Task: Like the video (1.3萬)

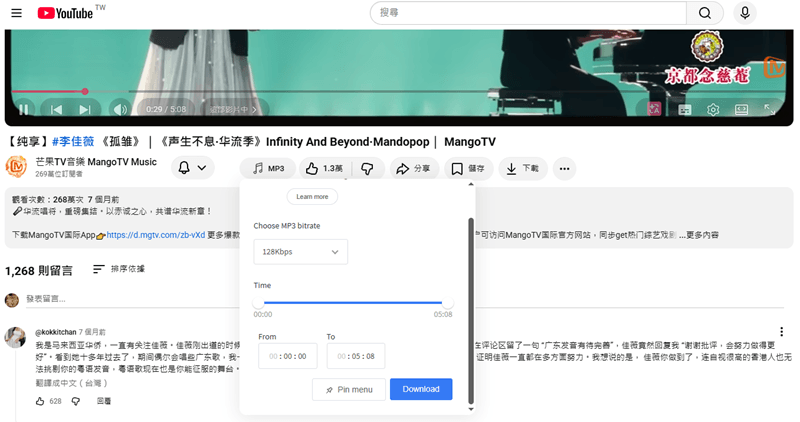Action: [324, 168]
